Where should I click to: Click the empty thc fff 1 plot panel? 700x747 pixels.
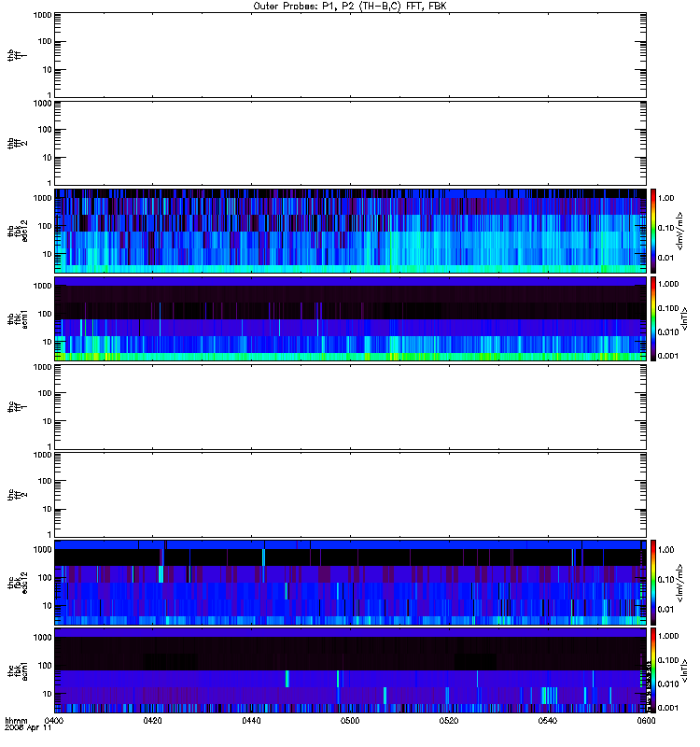350,407
